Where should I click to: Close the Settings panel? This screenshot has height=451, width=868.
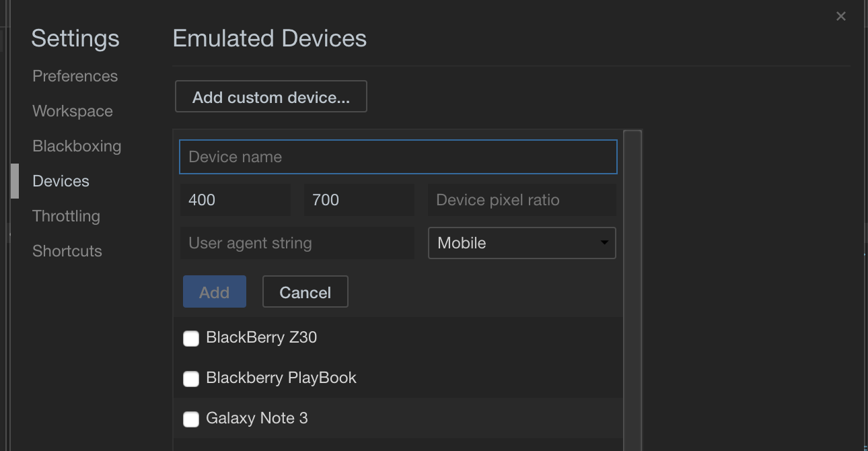(x=840, y=16)
